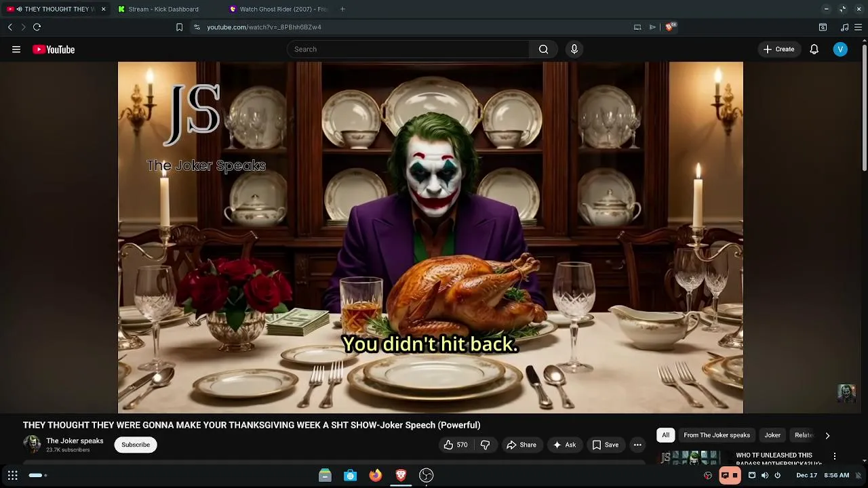The image size is (868, 488).
Task: Open options for WHO TF UNLEASHED THIS video
Action: [x=835, y=456]
